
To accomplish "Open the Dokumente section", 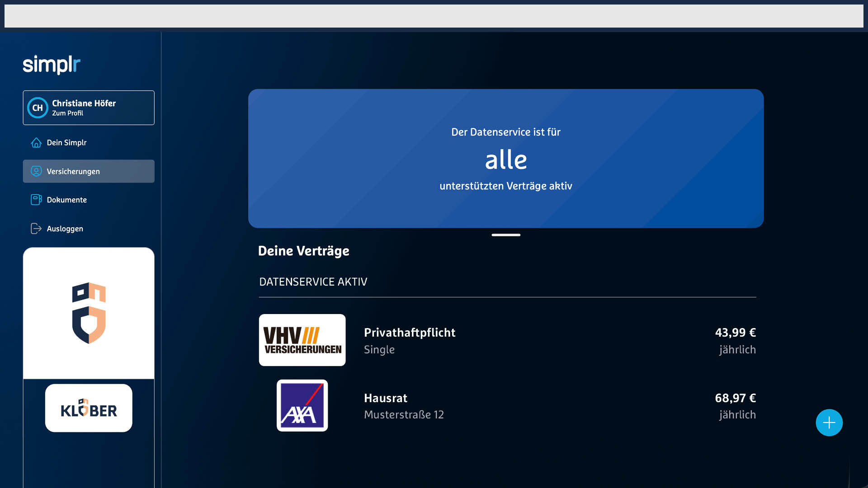I will tap(66, 199).
